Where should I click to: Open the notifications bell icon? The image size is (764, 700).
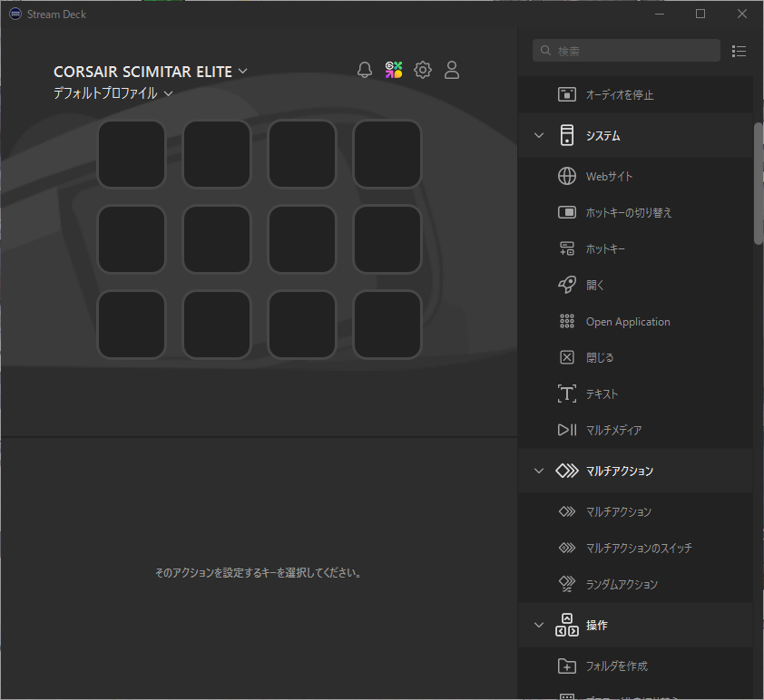[x=365, y=70]
